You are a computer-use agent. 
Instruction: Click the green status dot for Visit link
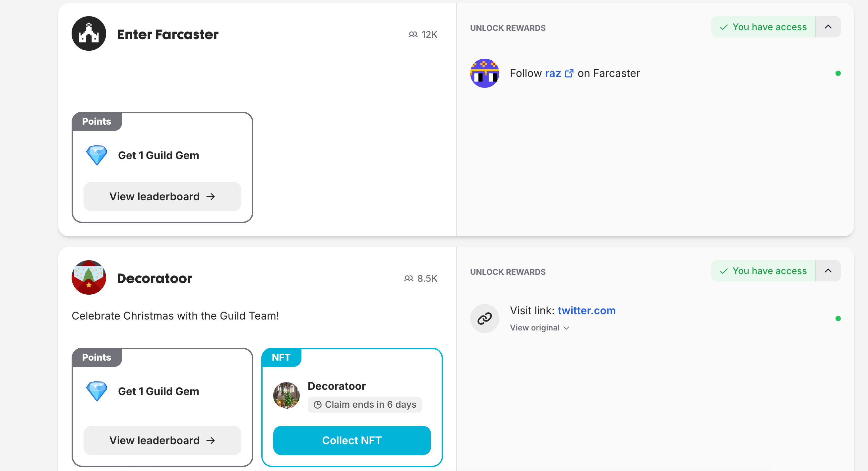(x=838, y=319)
